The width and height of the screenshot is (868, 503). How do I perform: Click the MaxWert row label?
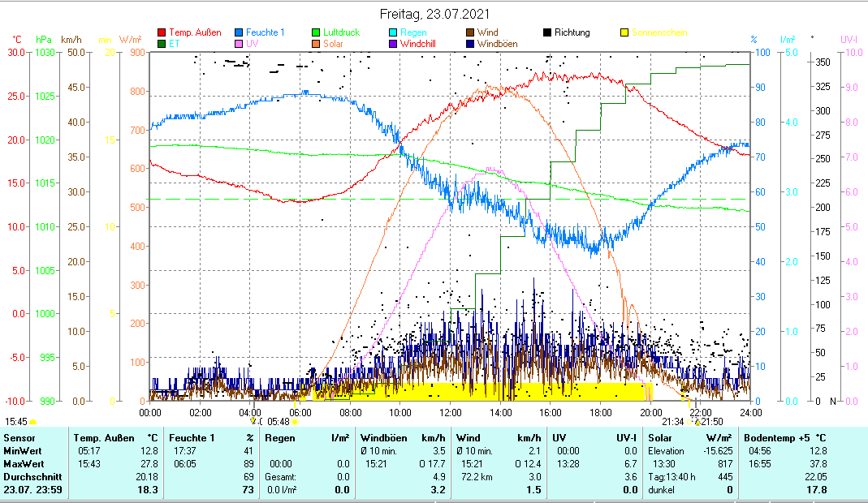point(23,464)
